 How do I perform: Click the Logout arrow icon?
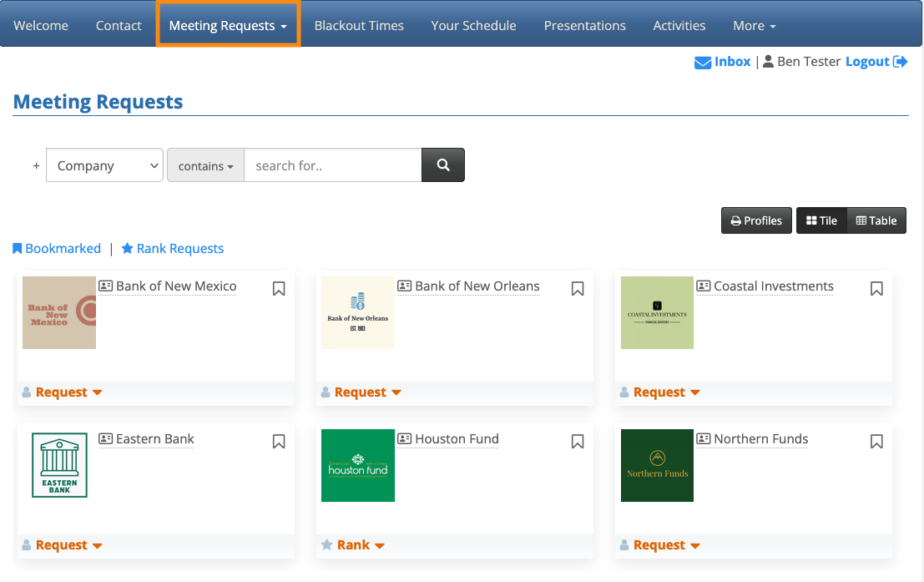point(900,62)
